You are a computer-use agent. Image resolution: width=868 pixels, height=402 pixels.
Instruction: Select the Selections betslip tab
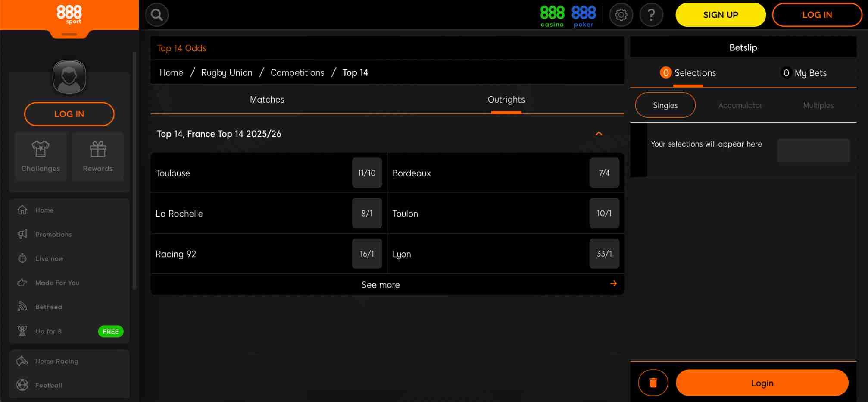pyautogui.click(x=688, y=73)
